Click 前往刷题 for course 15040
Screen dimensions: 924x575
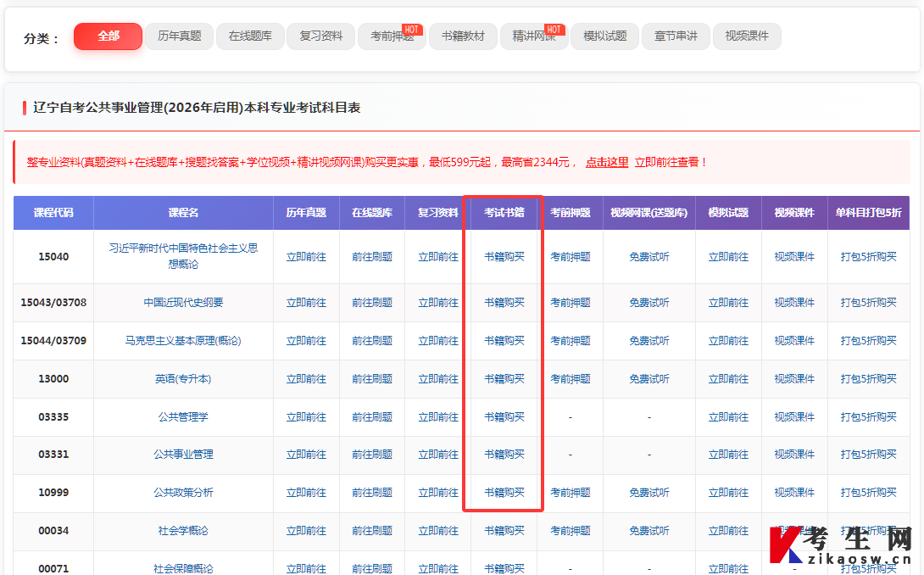(372, 256)
